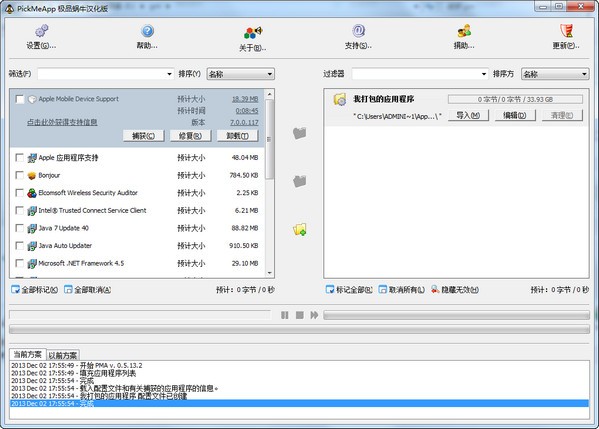Screen dimensions: 599x429
Task: Click the grayed 清理 cleanup button
Action: (x=562, y=115)
